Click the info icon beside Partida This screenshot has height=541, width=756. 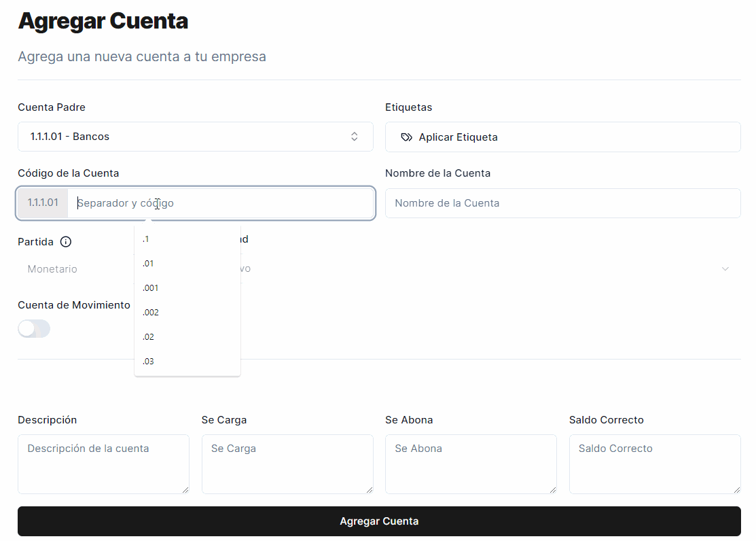[66, 242]
